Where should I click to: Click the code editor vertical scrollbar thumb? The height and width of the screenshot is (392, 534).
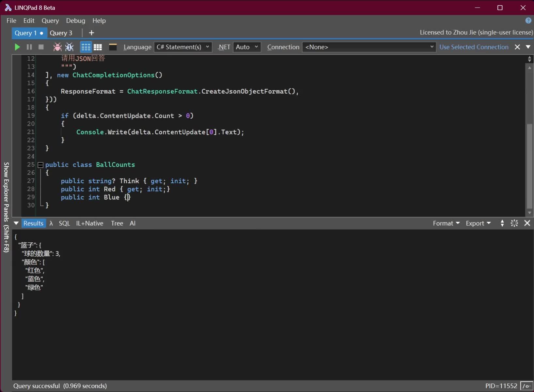(x=529, y=166)
